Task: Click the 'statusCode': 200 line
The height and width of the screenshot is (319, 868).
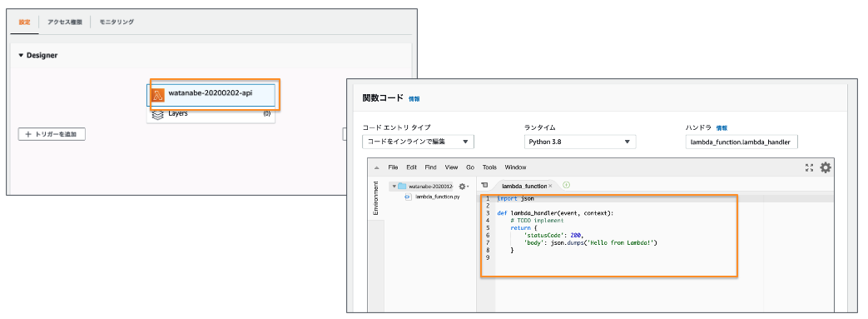Action: 553,235
